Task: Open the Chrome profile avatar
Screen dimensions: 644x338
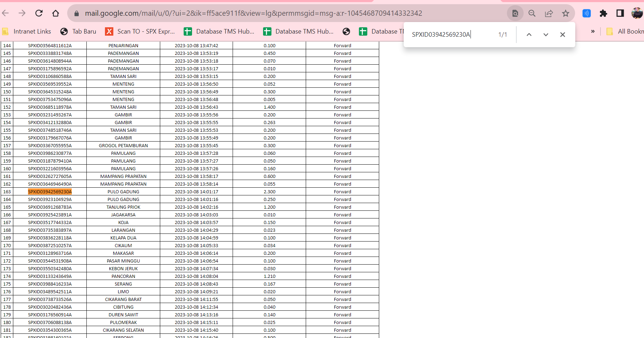Action: [637, 13]
